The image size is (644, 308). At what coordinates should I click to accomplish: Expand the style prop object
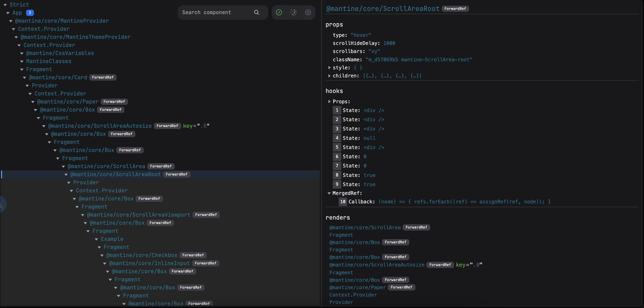[329, 68]
